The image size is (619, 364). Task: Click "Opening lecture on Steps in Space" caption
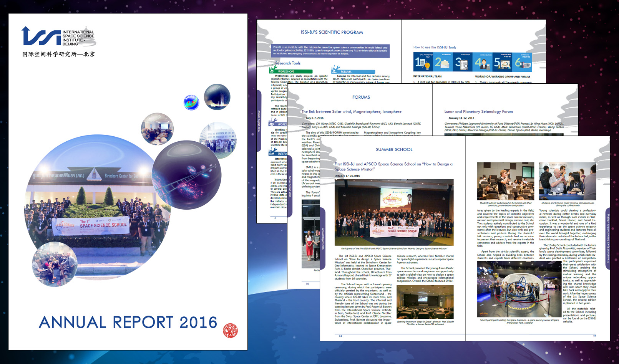pyautogui.click(x=425, y=323)
